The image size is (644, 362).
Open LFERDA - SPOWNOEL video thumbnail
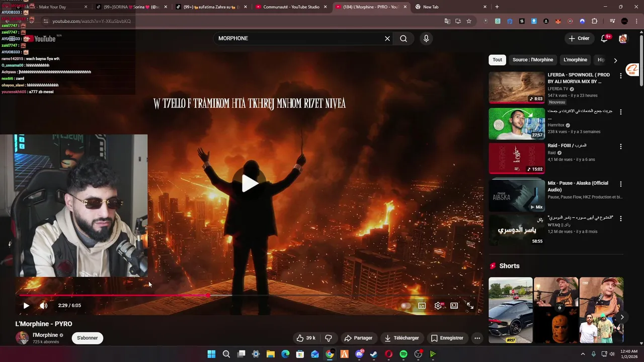517,88
